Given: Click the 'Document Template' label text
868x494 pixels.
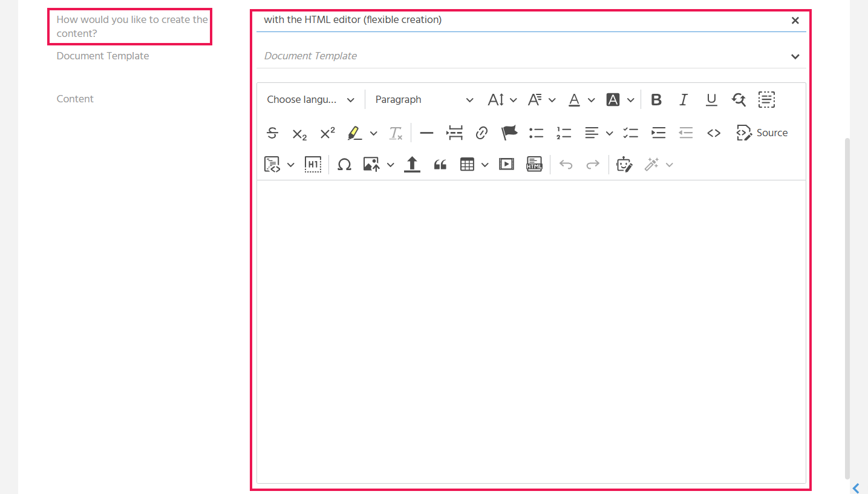Looking at the screenshot, I should pos(103,56).
